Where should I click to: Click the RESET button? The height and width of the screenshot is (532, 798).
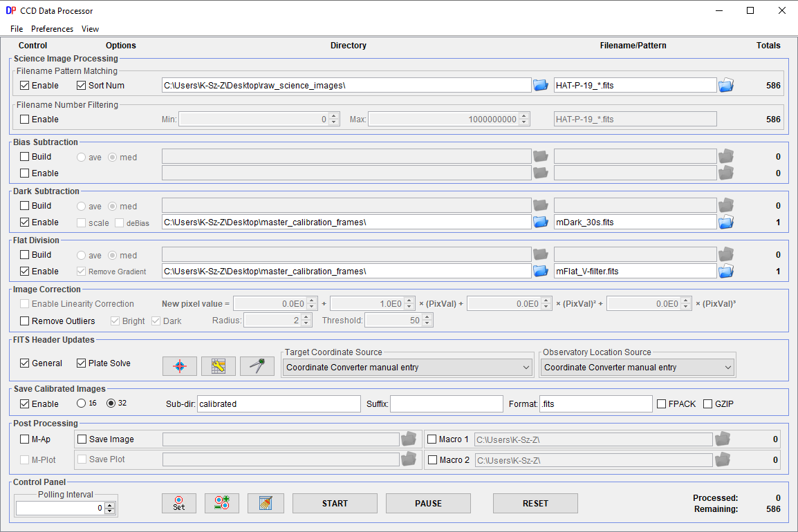tap(535, 503)
